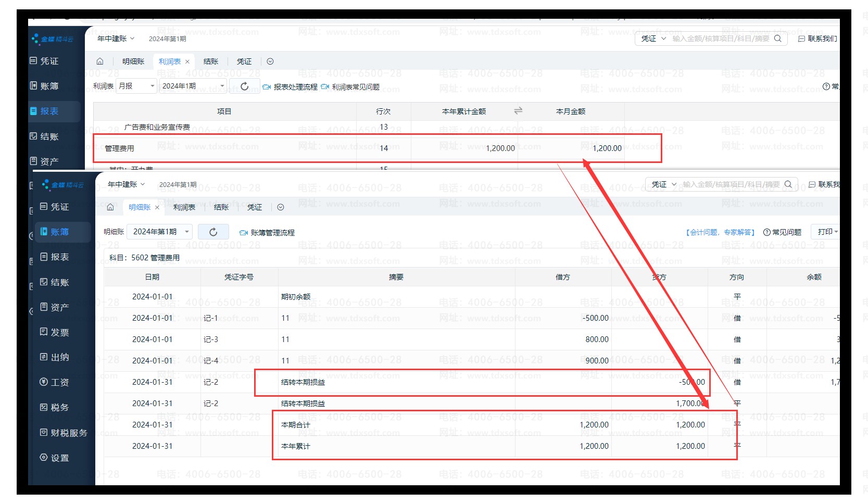Open the 月报 report type dropdown
The width and height of the screenshot is (868, 504).
click(x=137, y=86)
